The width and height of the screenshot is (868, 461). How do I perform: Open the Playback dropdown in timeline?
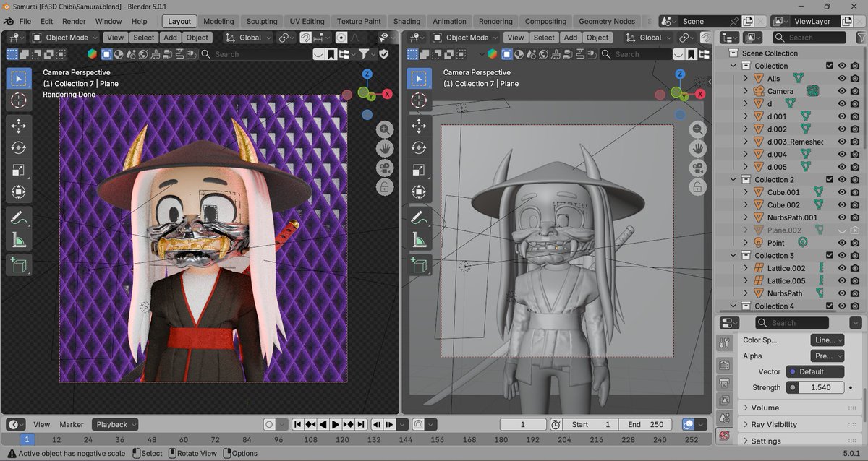[x=116, y=424]
